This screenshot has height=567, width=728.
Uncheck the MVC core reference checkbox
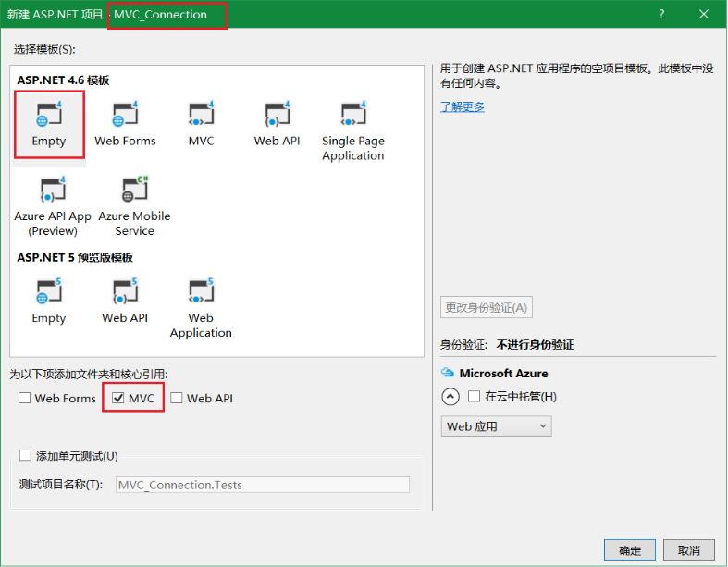click(117, 399)
